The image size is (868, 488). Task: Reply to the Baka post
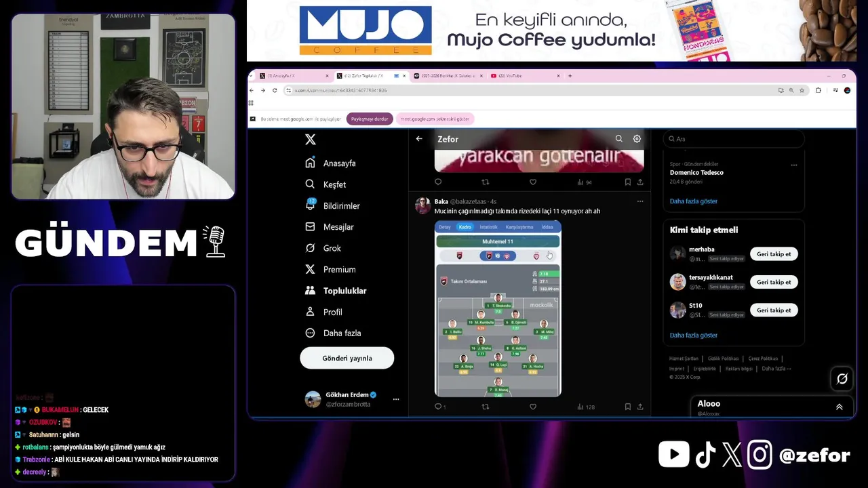(x=438, y=407)
